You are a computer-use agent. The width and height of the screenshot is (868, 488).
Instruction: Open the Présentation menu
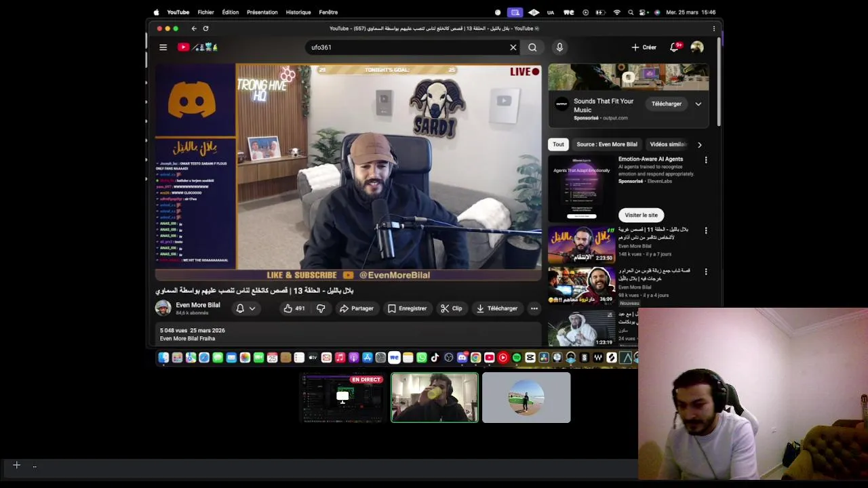point(262,12)
